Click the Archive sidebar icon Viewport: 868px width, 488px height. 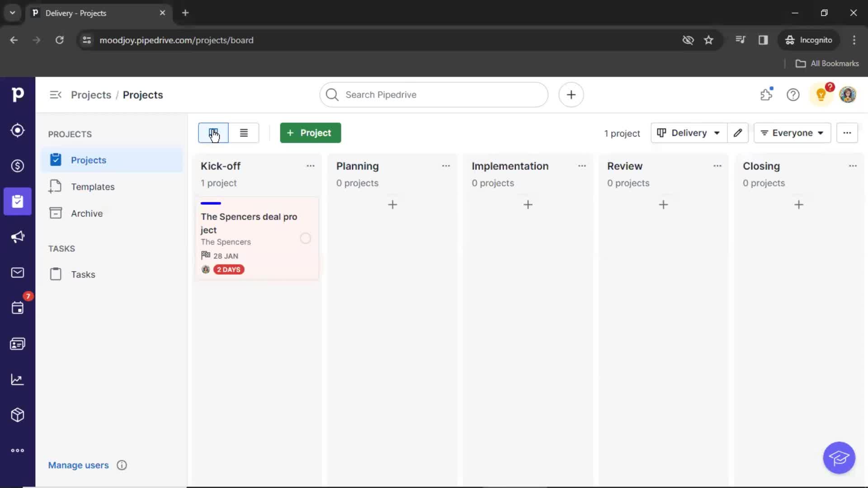pyautogui.click(x=55, y=213)
